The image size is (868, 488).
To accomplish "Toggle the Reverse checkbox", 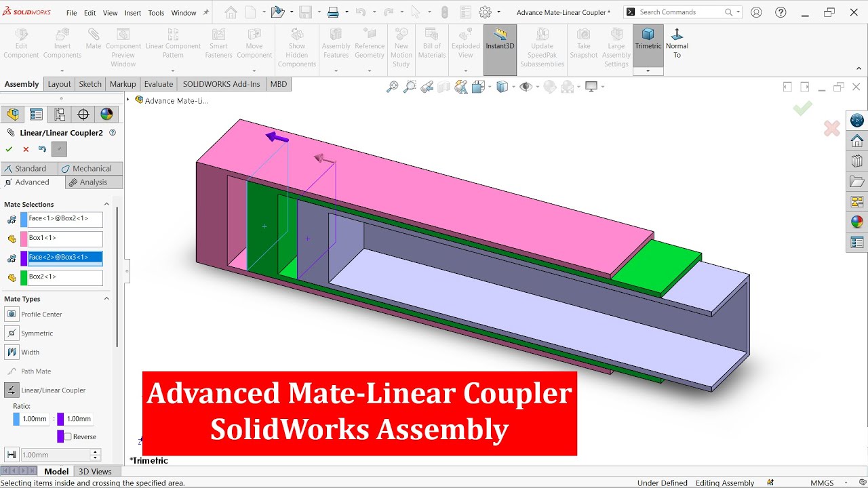I will 68,436.
